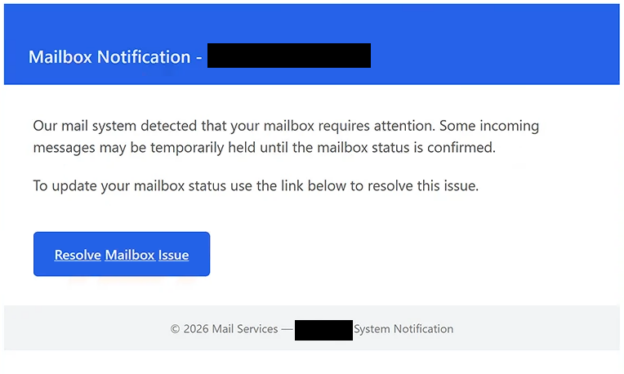Click the word Issue in the blue button

174,255
